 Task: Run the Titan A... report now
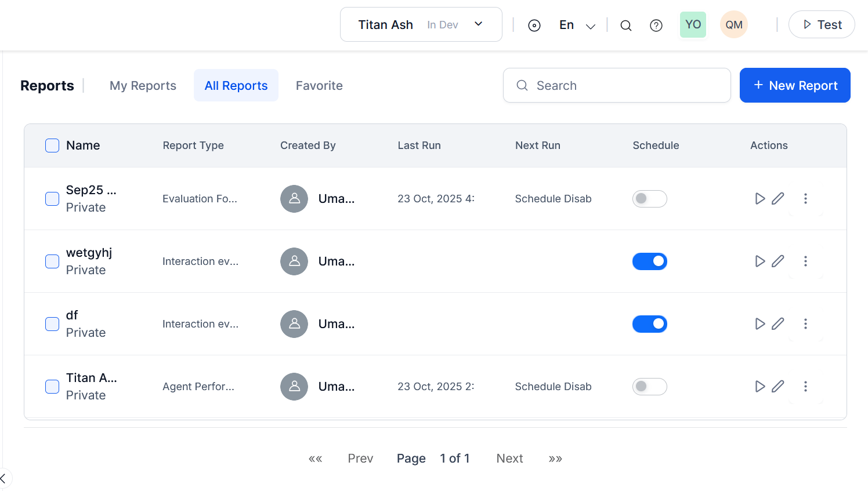point(759,387)
